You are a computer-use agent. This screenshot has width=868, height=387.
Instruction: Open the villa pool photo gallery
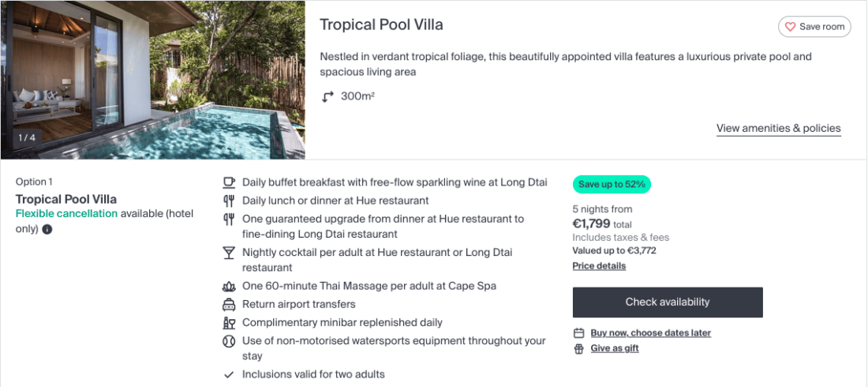pyautogui.click(x=152, y=80)
